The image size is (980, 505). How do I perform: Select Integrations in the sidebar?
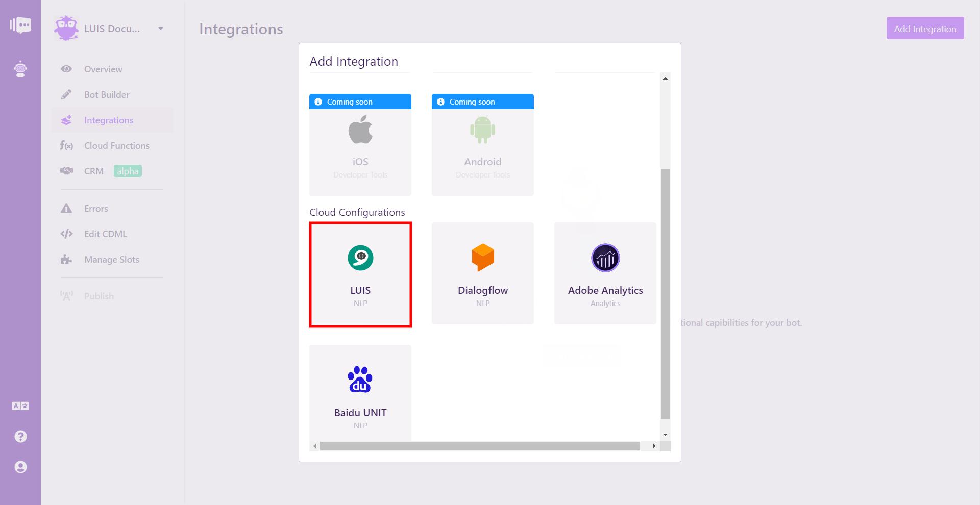click(112, 120)
